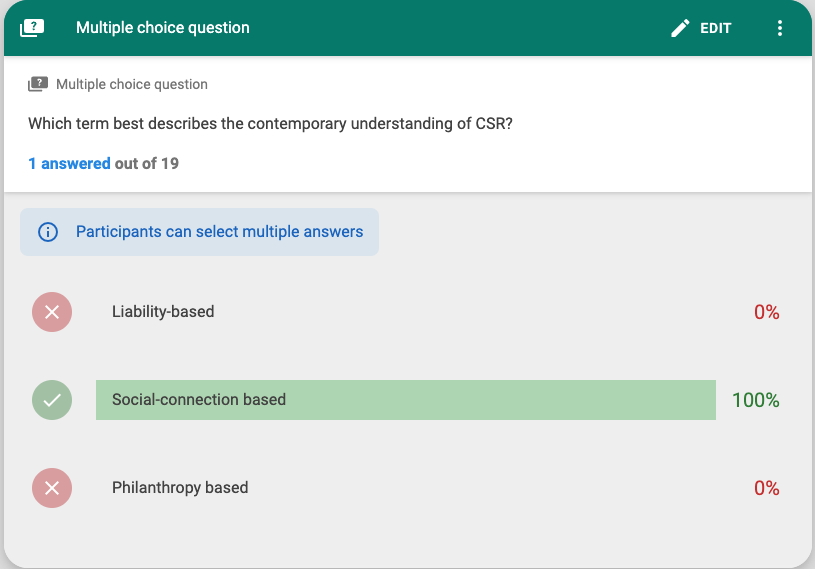Click the 0% result for Philanthropy based

coord(767,488)
